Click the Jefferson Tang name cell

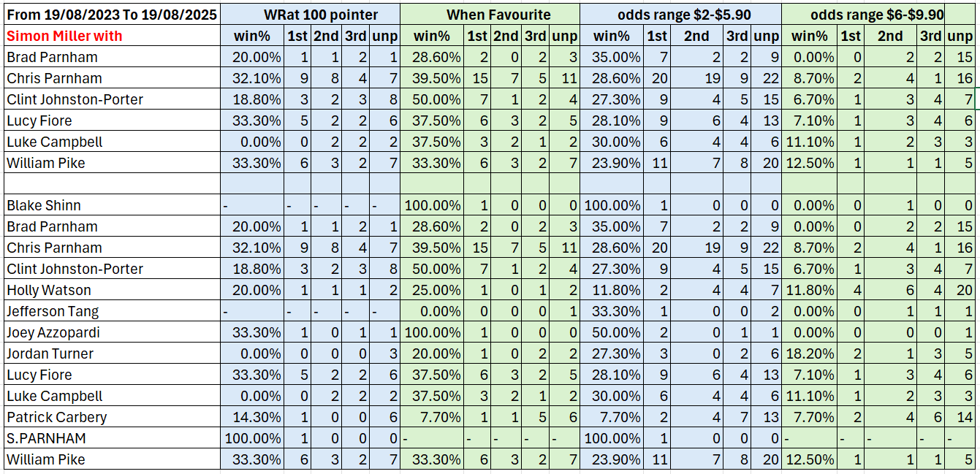point(111,311)
